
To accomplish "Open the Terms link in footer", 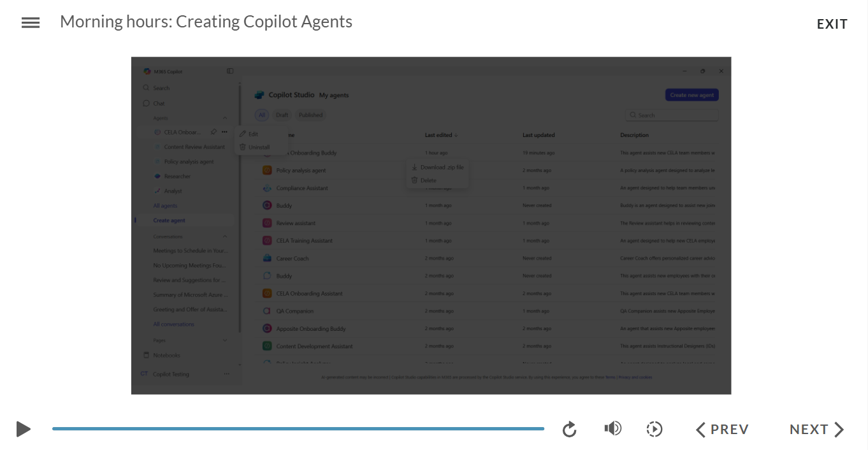I will click(610, 377).
